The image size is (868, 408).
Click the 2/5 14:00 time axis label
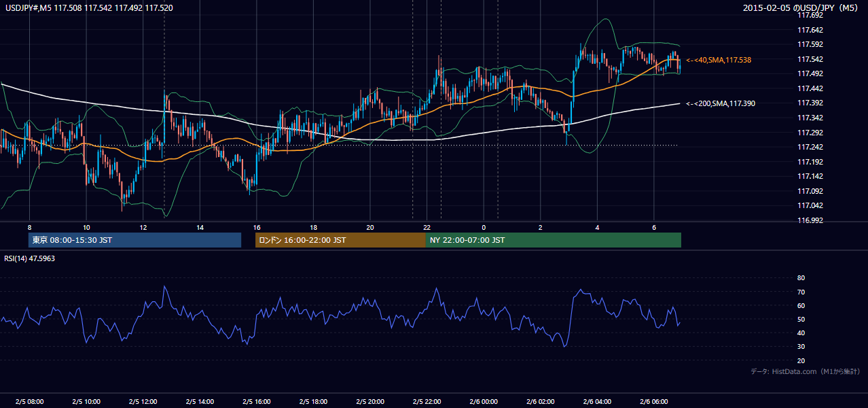click(x=200, y=402)
